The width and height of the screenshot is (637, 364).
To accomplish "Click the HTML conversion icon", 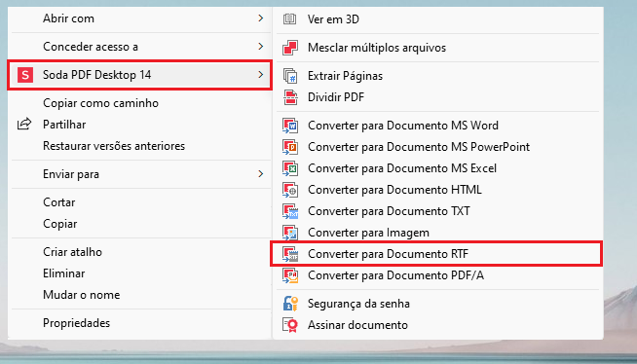I will (290, 190).
